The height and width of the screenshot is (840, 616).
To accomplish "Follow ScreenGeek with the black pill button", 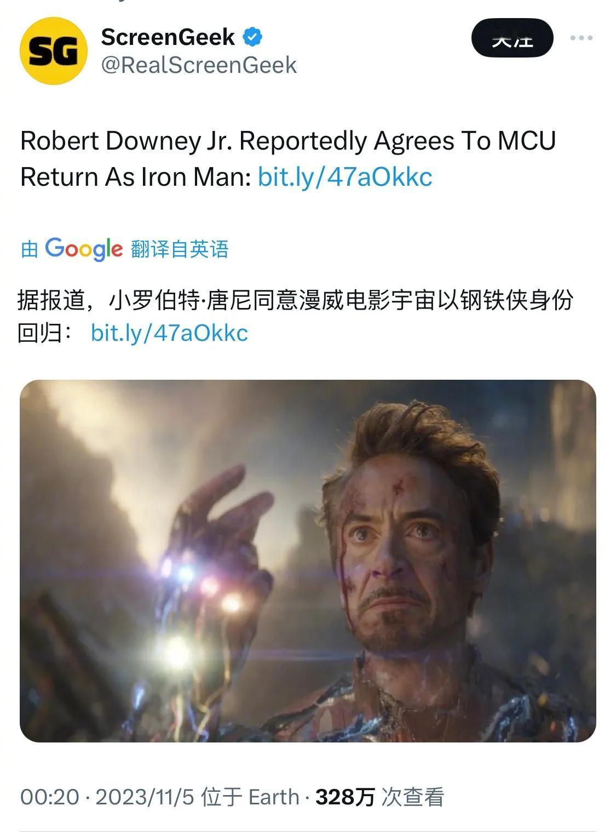I will pos(512,38).
